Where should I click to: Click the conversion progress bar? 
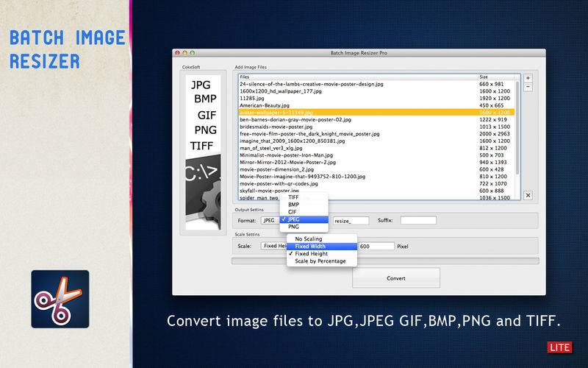[385, 261]
